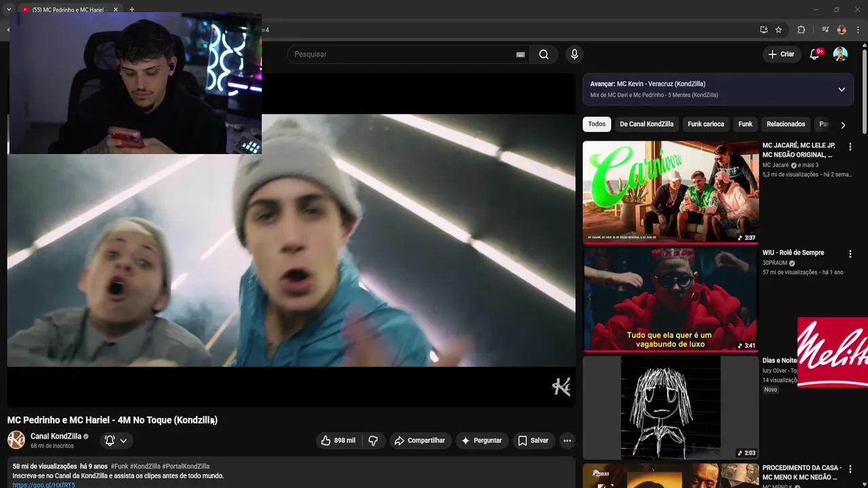Open options menu for MC JACARÉ video
The height and width of the screenshot is (488, 868).
click(x=850, y=146)
